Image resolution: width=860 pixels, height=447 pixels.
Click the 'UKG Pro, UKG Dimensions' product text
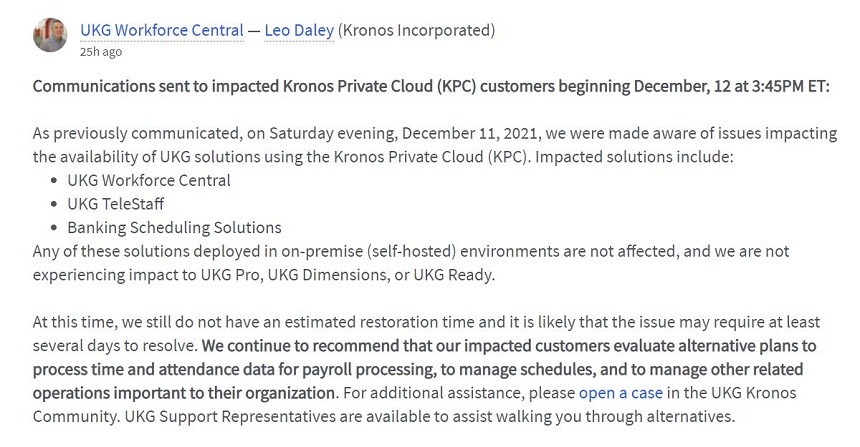[293, 275]
